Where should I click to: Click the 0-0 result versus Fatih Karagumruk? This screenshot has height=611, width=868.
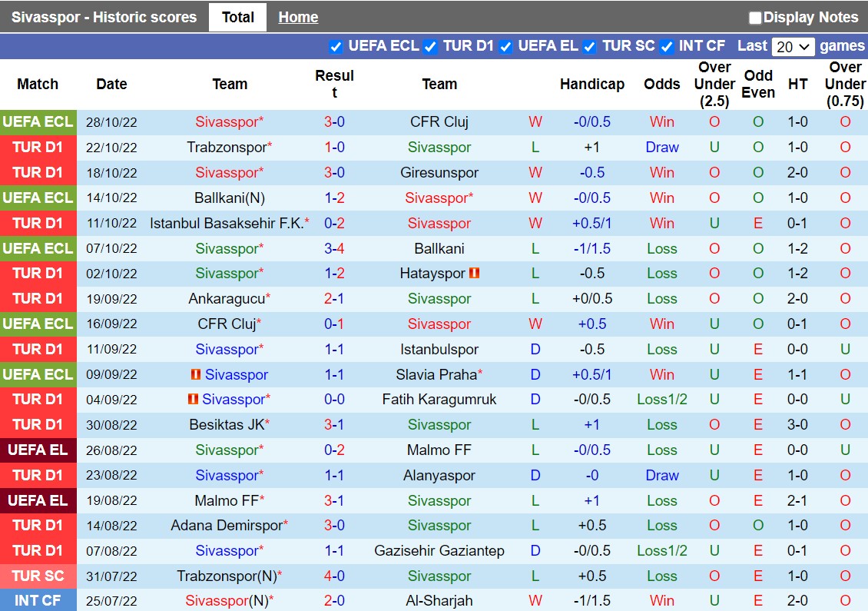click(x=334, y=399)
